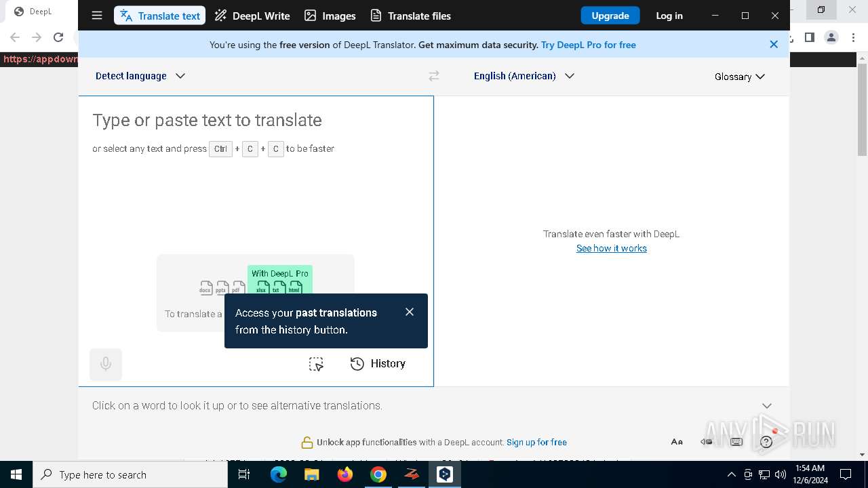Screen dimensions: 868x488
Task: Open translation History
Action: (x=378, y=364)
